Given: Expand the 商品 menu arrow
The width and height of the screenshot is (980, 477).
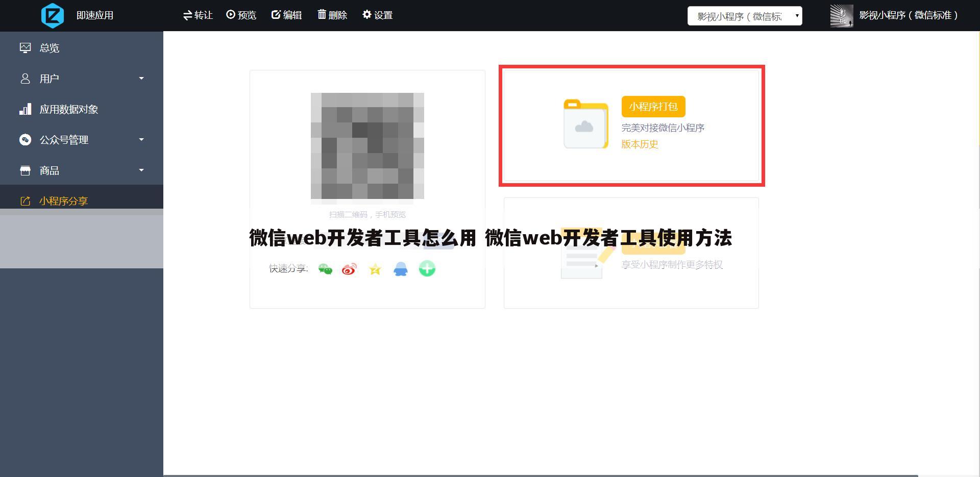Looking at the screenshot, I should (141, 170).
